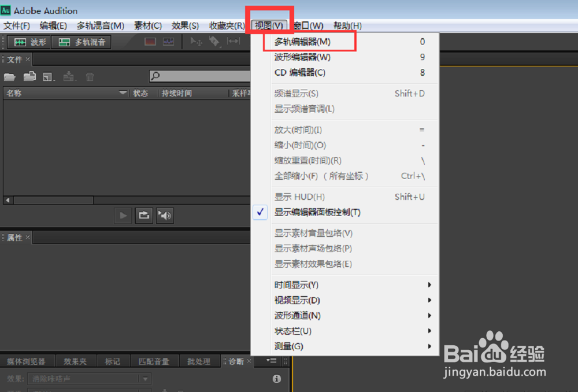
Task: Select the 诊断 tab
Action: coord(236,361)
